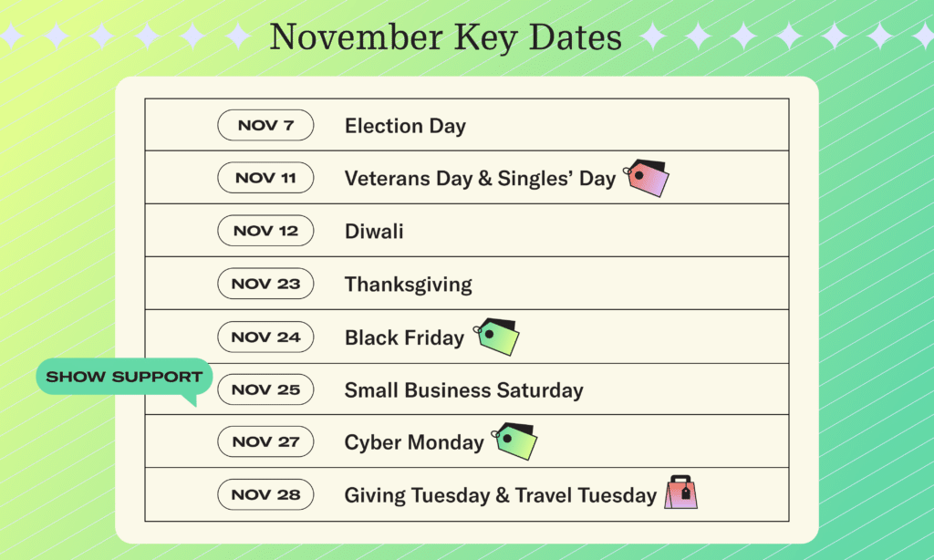Click the red price tag beside Singles' Day
This screenshot has height=560, width=934.
click(647, 178)
